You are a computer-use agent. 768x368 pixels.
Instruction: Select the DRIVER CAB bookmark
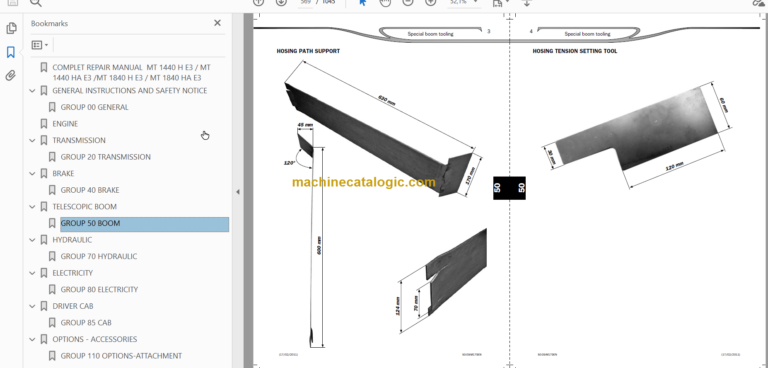point(73,306)
